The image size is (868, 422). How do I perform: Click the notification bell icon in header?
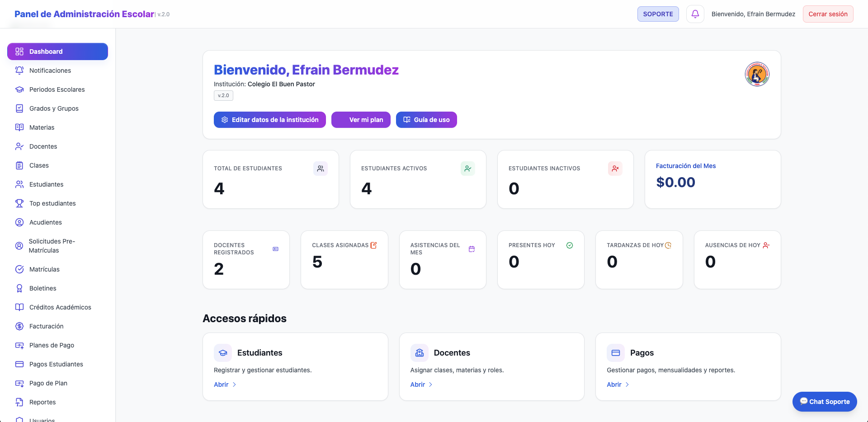[x=695, y=14]
